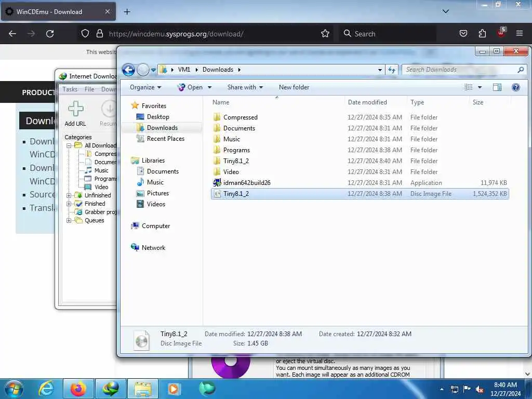532x399 pixels.
Task: Open Explorer help icon
Action: click(x=516, y=87)
